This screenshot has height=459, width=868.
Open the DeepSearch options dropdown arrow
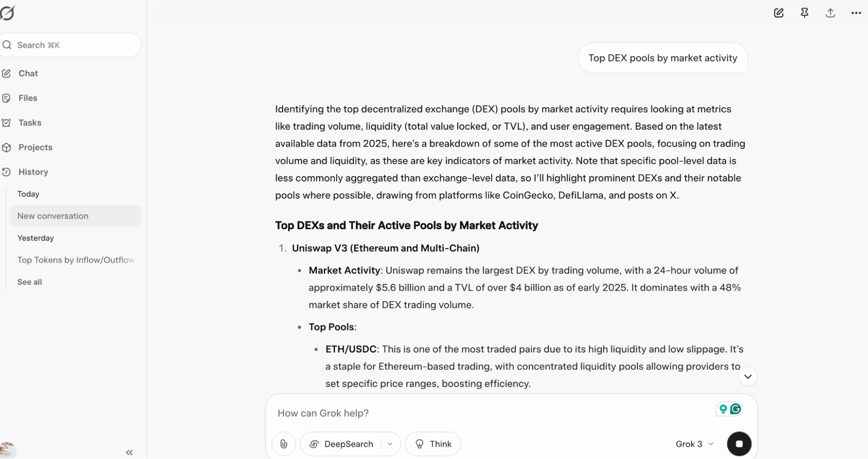[390, 444]
